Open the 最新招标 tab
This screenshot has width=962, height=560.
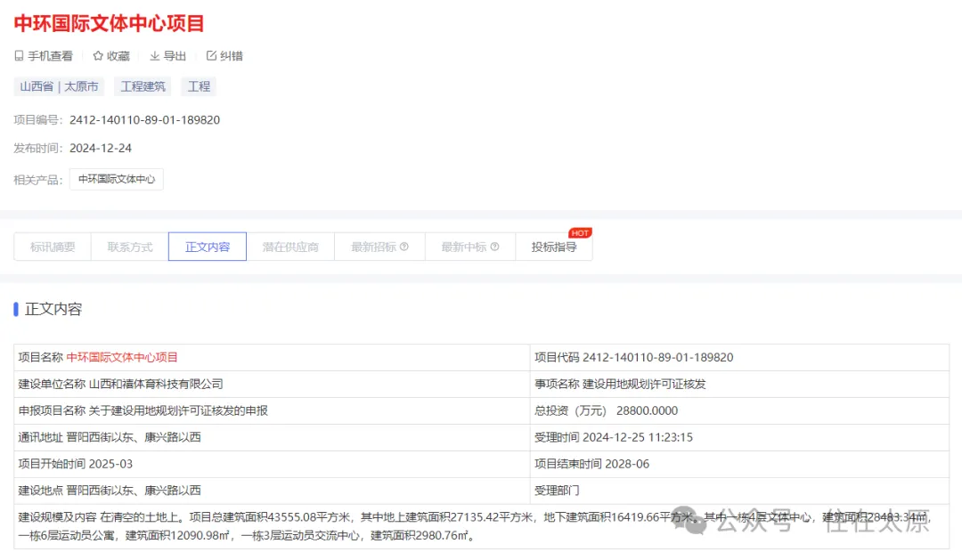pyautogui.click(x=379, y=247)
